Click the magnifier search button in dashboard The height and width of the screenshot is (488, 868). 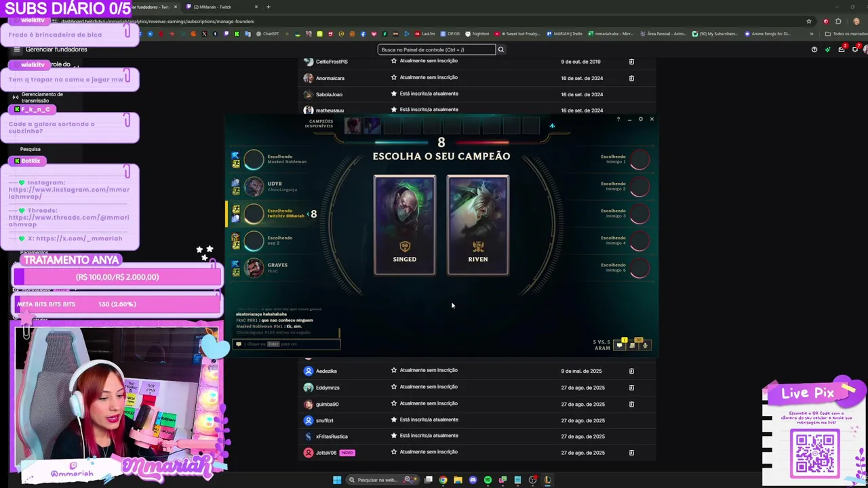[501, 49]
